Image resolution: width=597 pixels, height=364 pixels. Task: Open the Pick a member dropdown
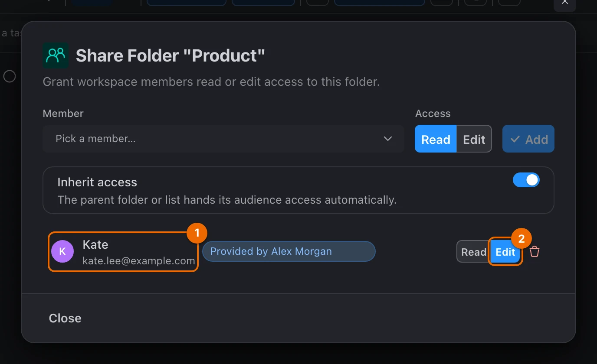(x=223, y=139)
